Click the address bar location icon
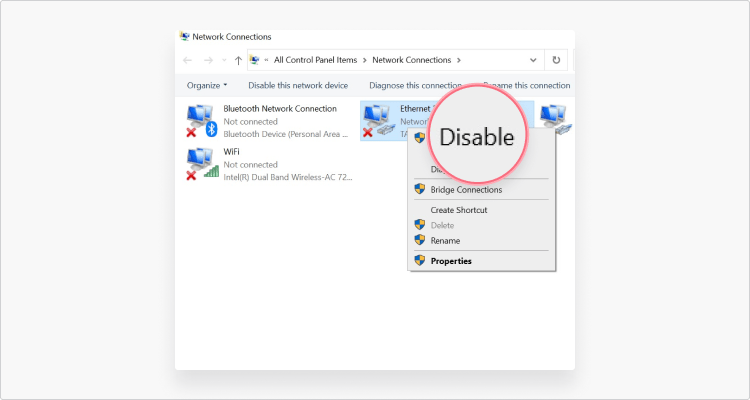This screenshot has width=750, height=400. click(x=255, y=60)
